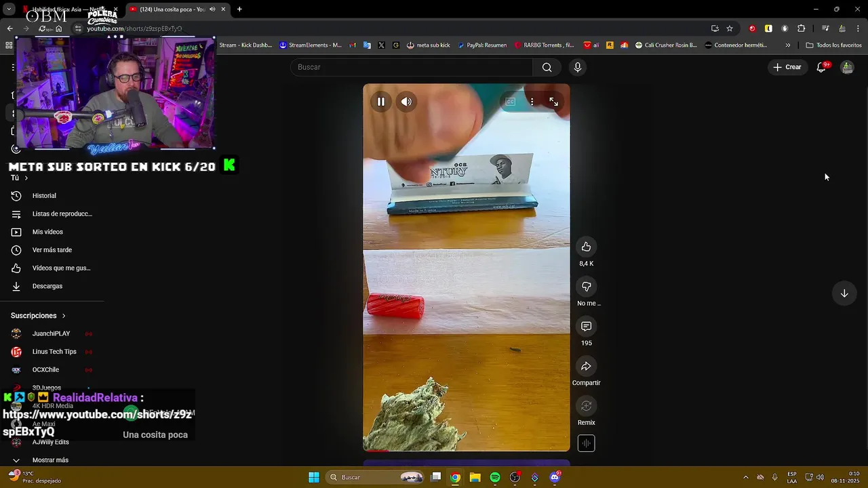Open the meta sub kick bookmark
The height and width of the screenshot is (488, 868).
pos(429,45)
